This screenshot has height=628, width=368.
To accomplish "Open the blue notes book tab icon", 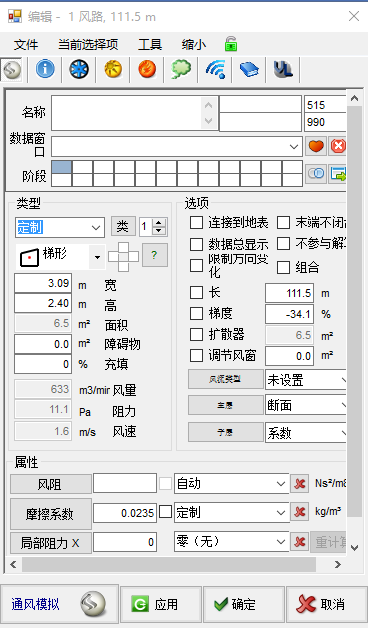I will pos(249,69).
